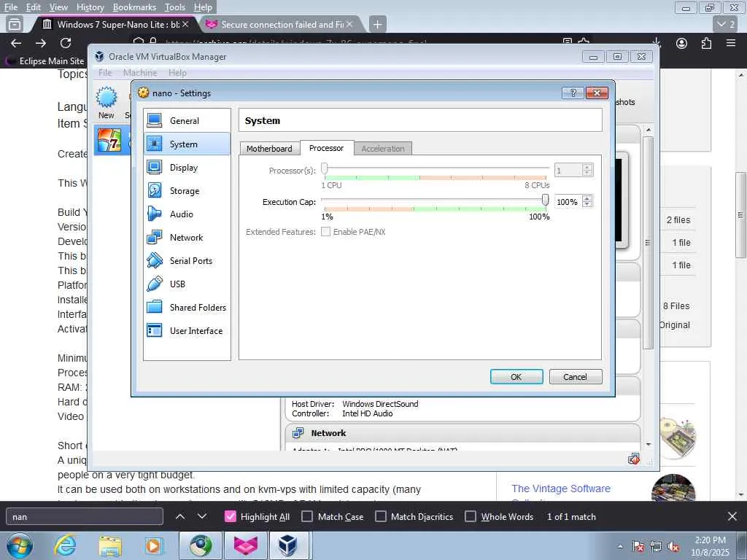747x560 pixels.
Task: Toggle Highlight All in find bar
Action: pyautogui.click(x=230, y=517)
